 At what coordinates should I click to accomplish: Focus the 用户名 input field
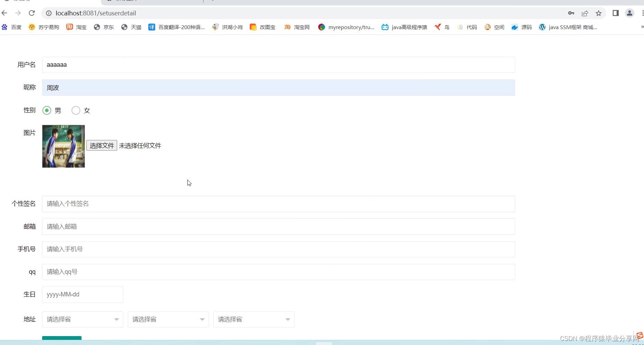278,65
